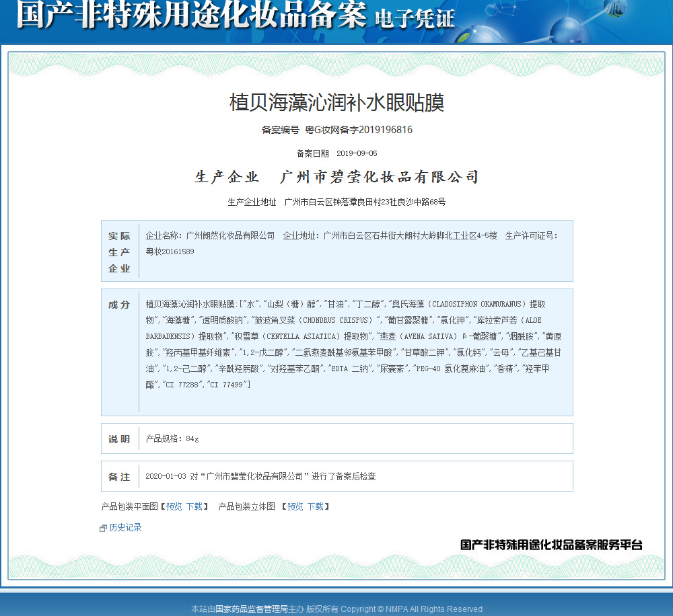Select filing number 粤G妆网备字2019196816

point(359,130)
